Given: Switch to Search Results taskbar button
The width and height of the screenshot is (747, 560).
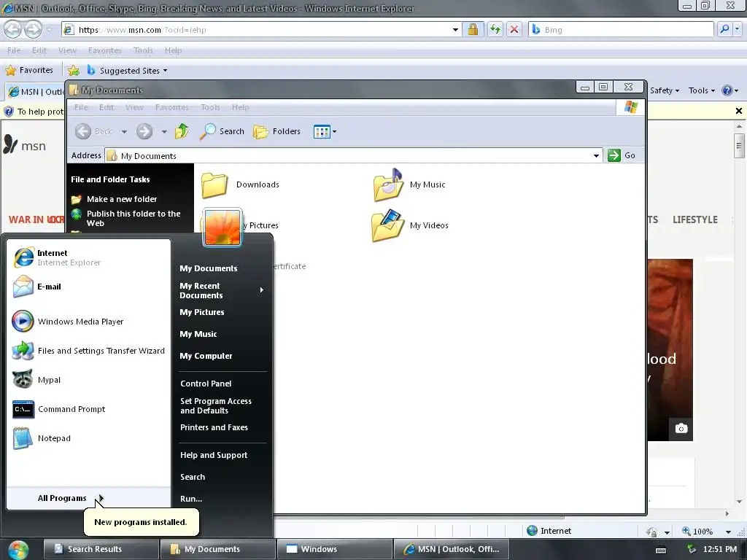Looking at the screenshot, I should (x=101, y=550).
